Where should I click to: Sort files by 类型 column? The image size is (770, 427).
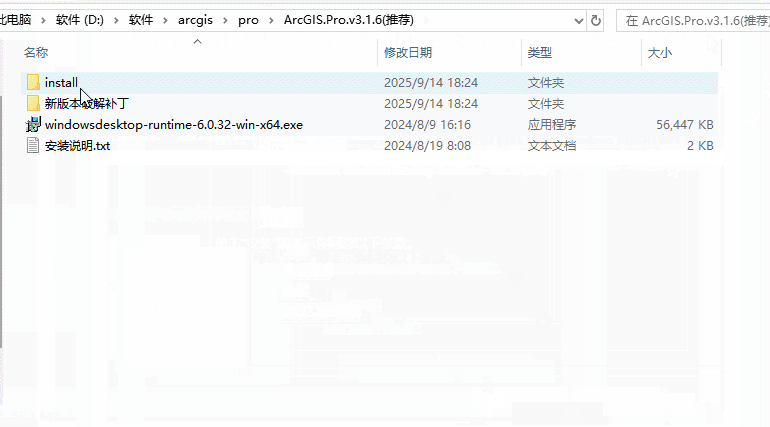click(x=540, y=53)
